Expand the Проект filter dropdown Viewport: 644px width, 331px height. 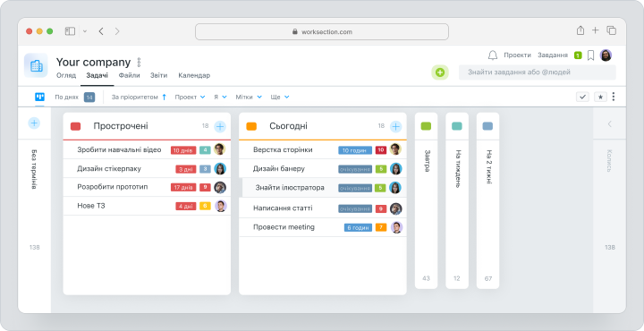190,97
